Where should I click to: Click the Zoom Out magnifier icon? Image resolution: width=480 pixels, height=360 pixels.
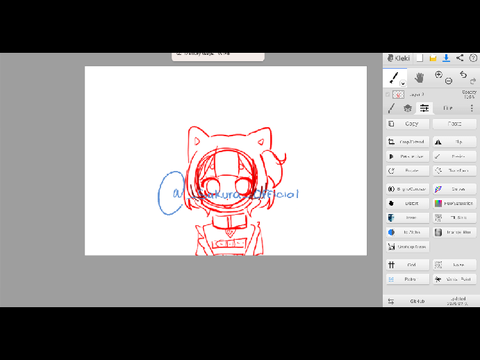pos(449,81)
